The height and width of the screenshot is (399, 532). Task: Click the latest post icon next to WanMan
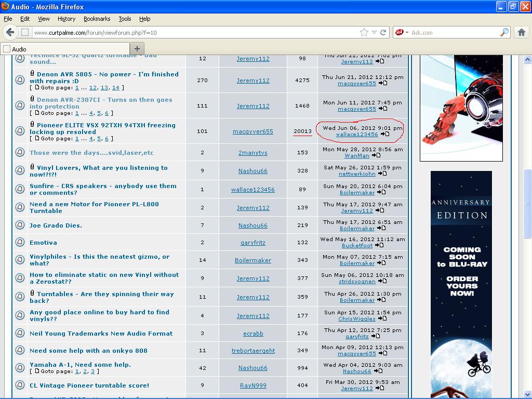(x=376, y=155)
